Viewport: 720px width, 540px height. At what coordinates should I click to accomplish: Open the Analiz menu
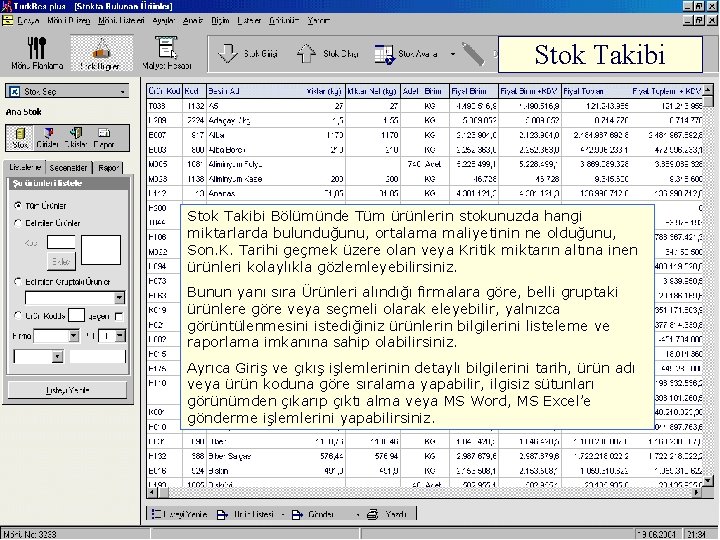[x=192, y=21]
